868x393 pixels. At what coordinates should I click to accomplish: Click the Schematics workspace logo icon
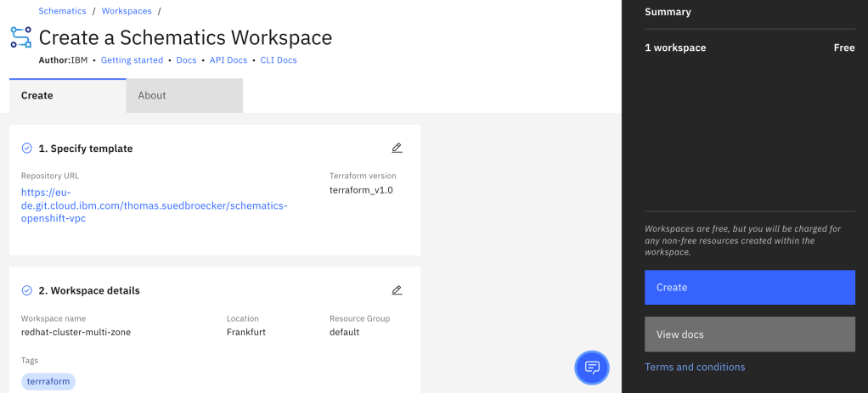pos(20,36)
